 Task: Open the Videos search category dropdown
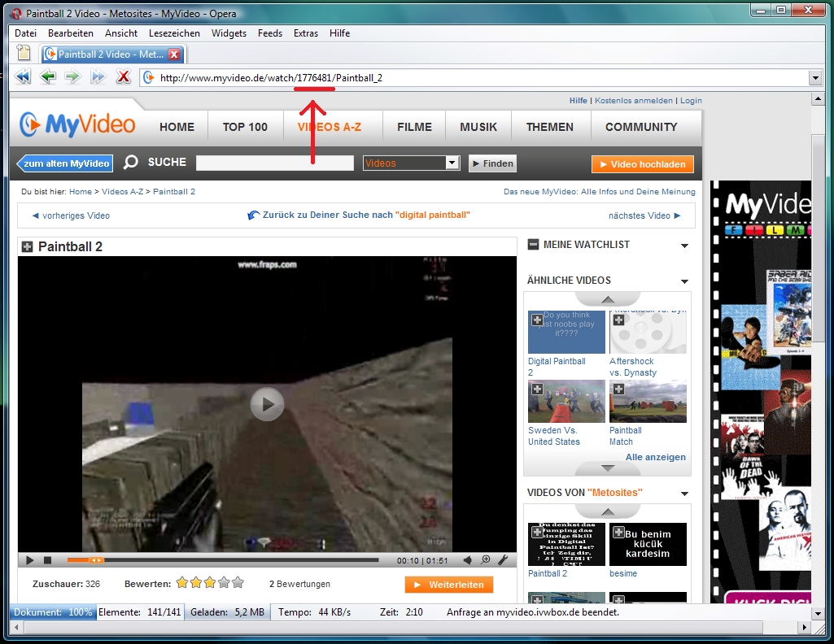click(452, 163)
